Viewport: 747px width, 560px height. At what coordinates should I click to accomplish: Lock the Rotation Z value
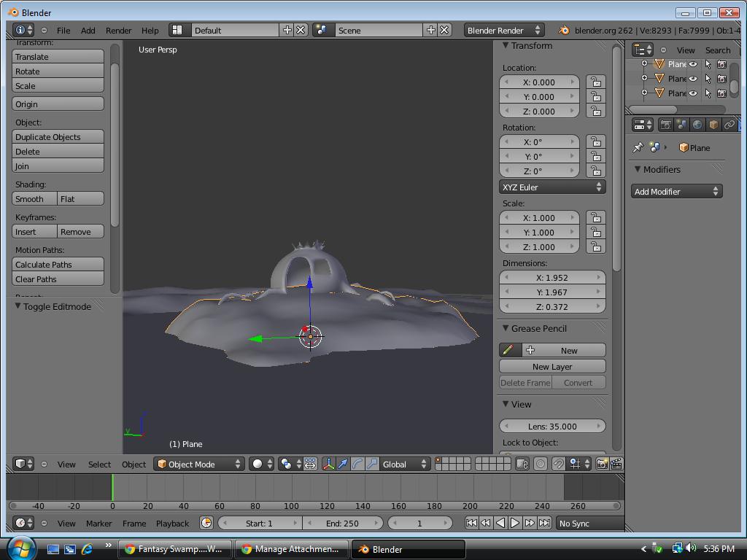click(596, 171)
